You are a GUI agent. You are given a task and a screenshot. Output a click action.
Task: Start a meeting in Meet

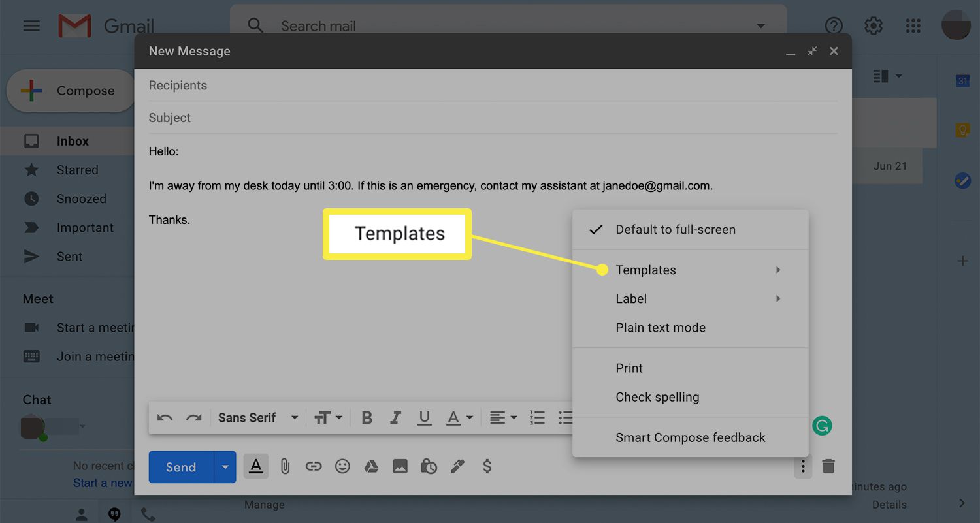tap(78, 328)
